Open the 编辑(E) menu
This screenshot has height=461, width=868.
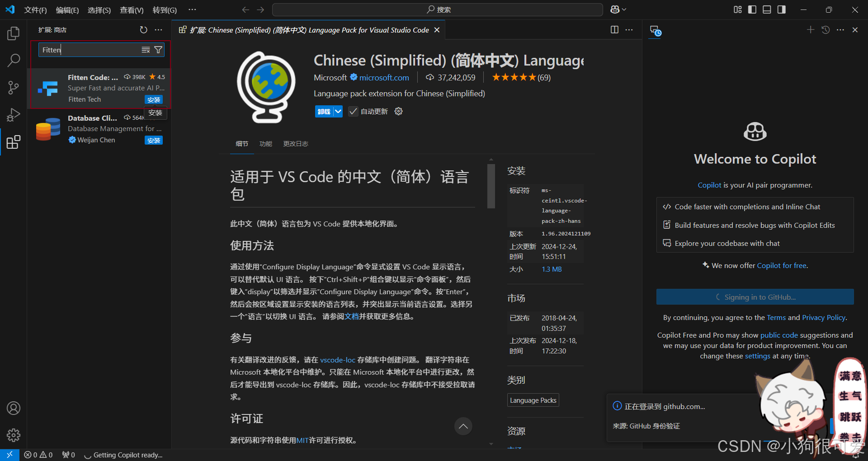(x=67, y=10)
